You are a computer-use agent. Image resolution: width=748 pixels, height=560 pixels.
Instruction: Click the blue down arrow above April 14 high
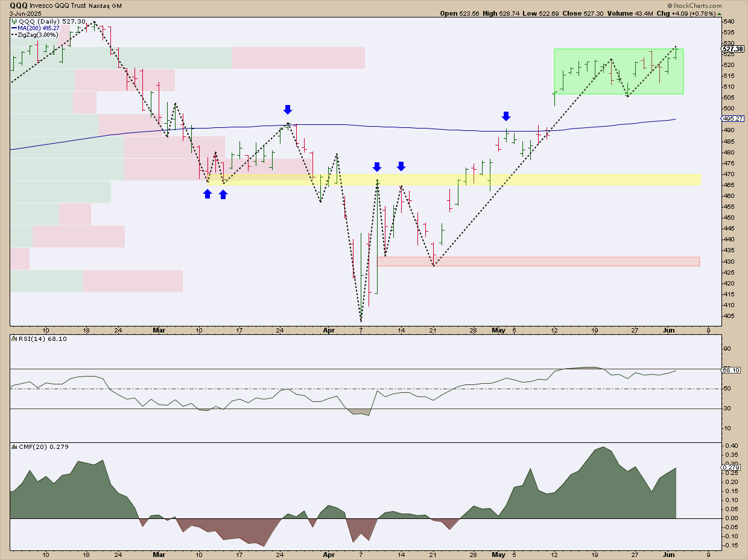coord(401,166)
